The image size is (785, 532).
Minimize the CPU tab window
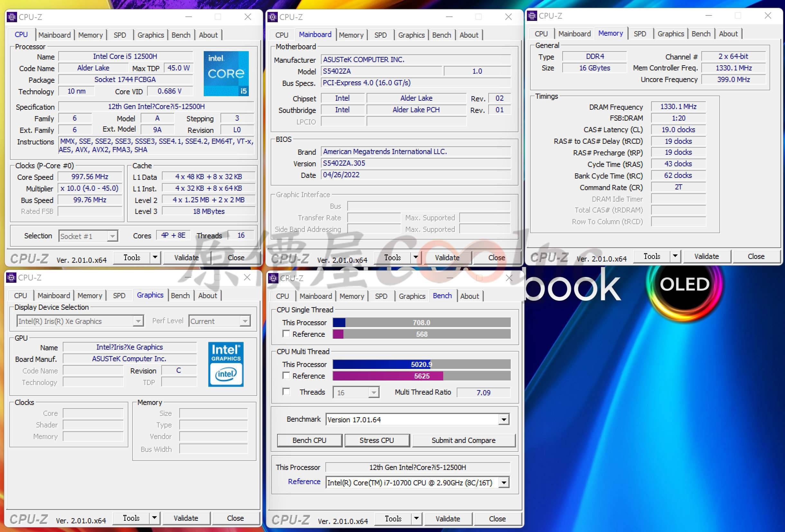click(x=189, y=17)
